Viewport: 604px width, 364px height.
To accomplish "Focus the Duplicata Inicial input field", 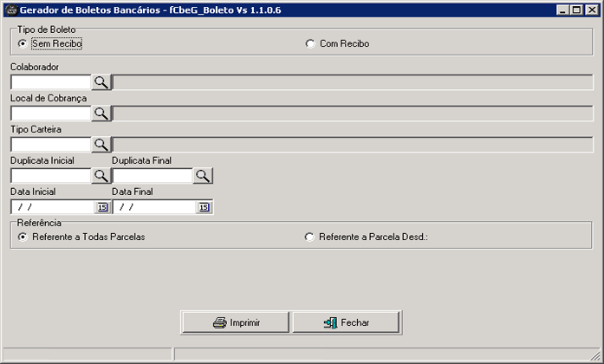I will [51, 176].
